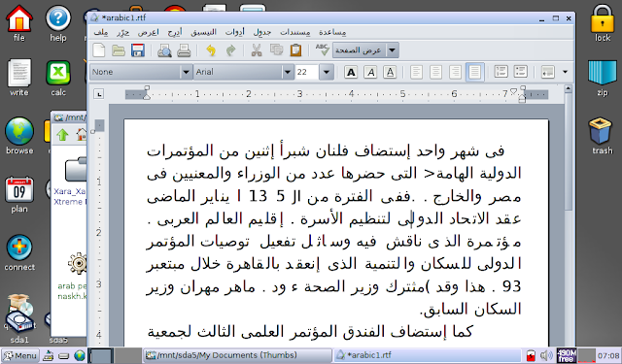Click the Menu start button on taskbar
Image resolution: width=622 pixels, height=364 pixels.
click(20, 355)
